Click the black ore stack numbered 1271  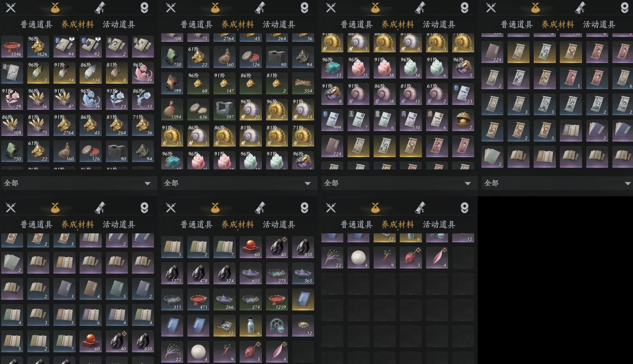[172, 273]
